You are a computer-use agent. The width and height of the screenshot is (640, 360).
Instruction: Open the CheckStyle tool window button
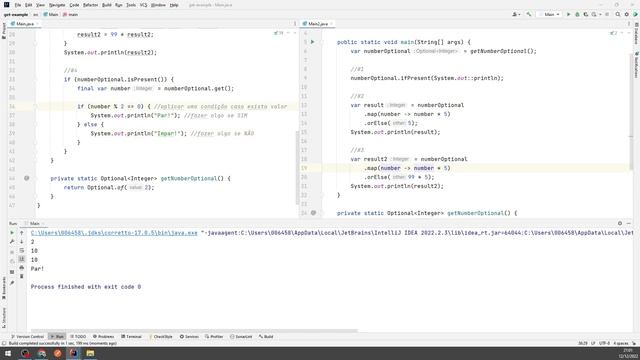(x=161, y=337)
